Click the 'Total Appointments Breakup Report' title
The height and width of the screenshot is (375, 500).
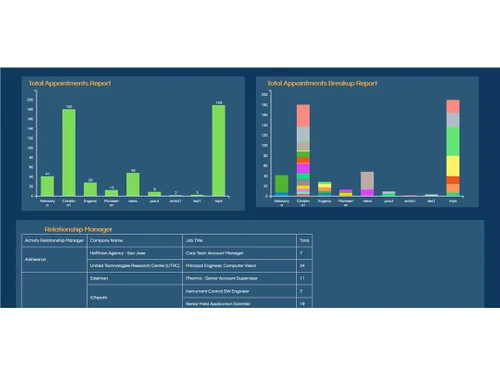(322, 83)
